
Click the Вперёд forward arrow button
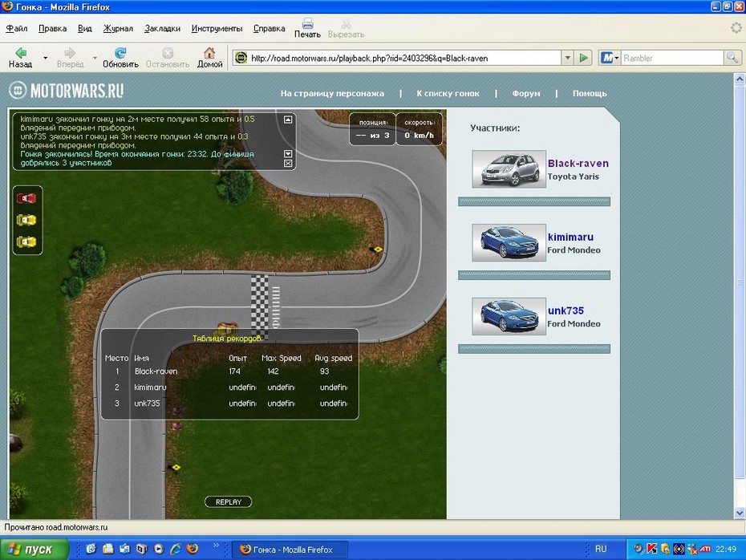pyautogui.click(x=70, y=58)
